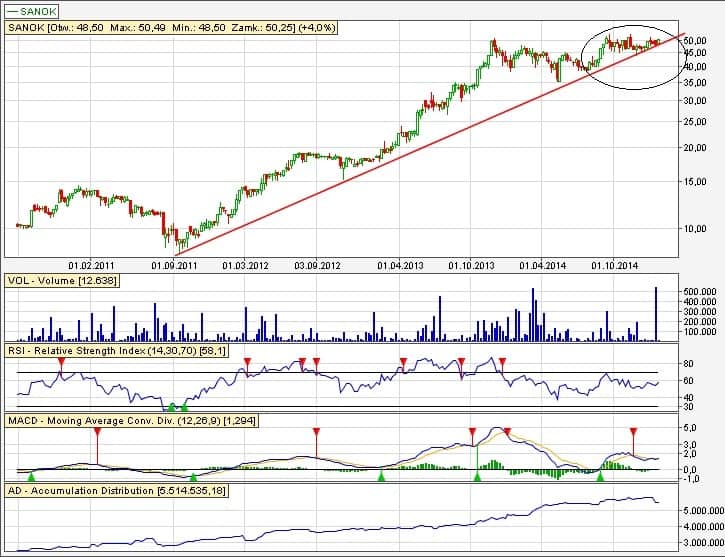Click the leftmost red marker in the MACD panel
This screenshot has width=725, height=557.
[97, 434]
